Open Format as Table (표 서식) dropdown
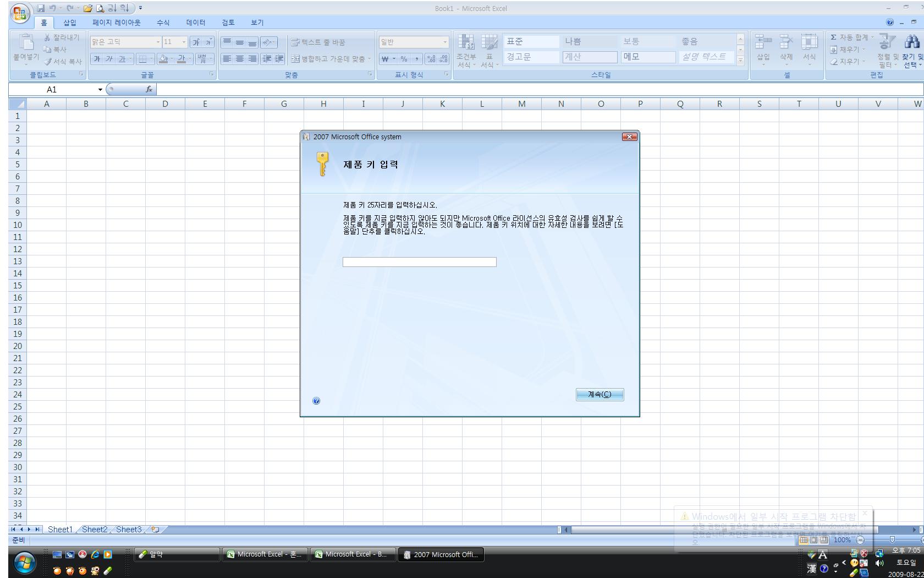 click(x=489, y=51)
